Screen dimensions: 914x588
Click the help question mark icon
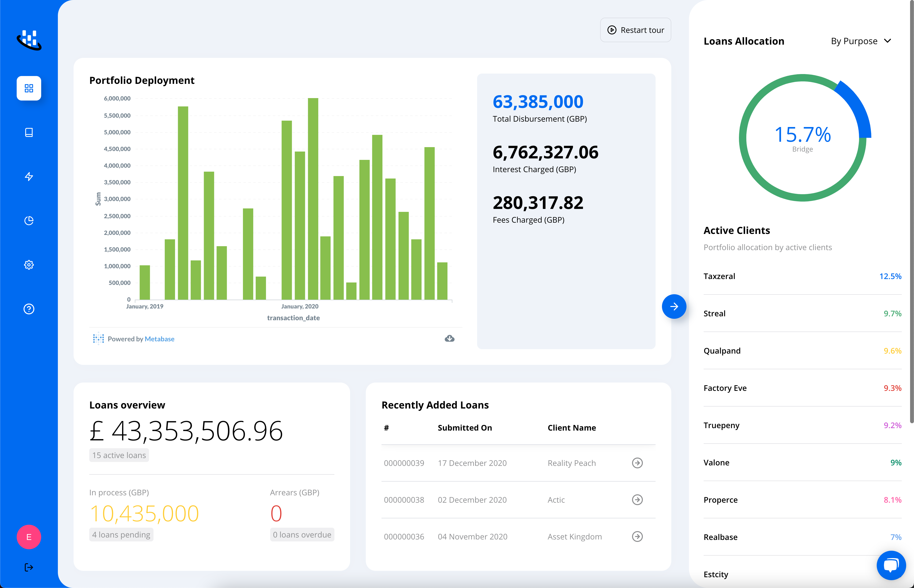(x=29, y=309)
